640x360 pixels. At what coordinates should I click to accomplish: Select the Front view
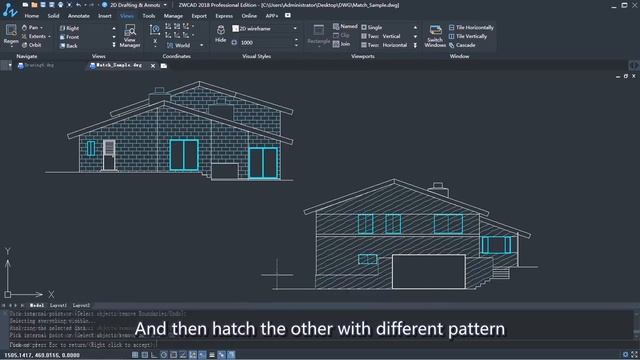tap(69, 37)
